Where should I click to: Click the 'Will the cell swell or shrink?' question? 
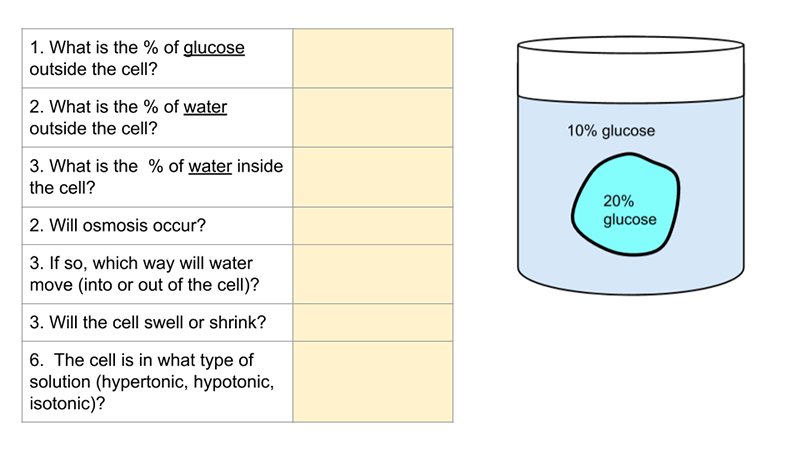[148, 322]
